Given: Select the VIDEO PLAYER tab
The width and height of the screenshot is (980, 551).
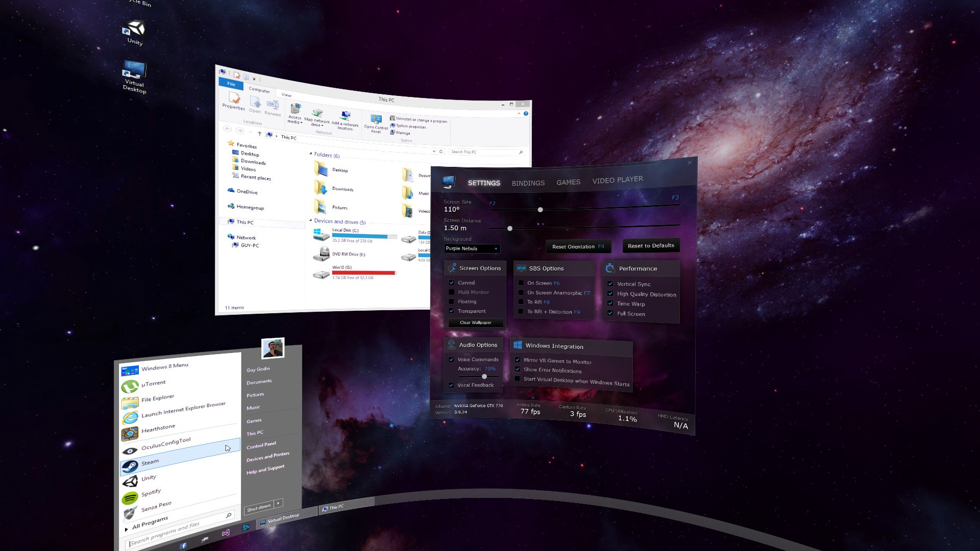Looking at the screenshot, I should click(617, 179).
